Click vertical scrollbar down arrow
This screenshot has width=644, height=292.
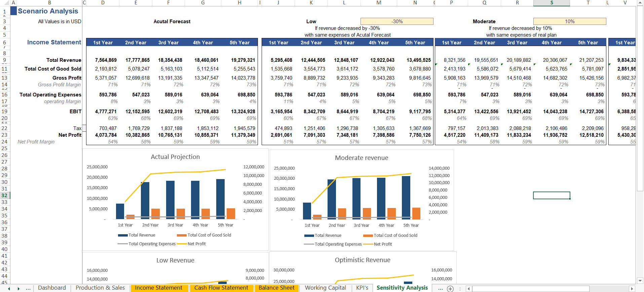(640, 281)
